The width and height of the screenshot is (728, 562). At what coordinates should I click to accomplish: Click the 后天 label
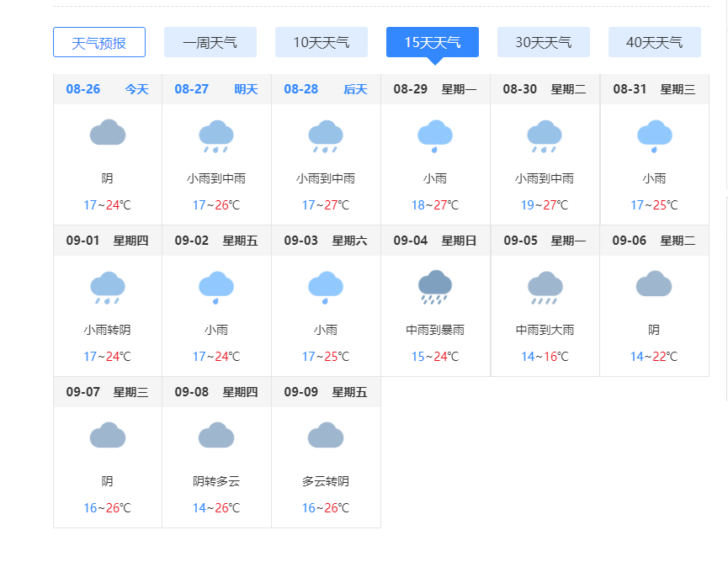pos(355,89)
